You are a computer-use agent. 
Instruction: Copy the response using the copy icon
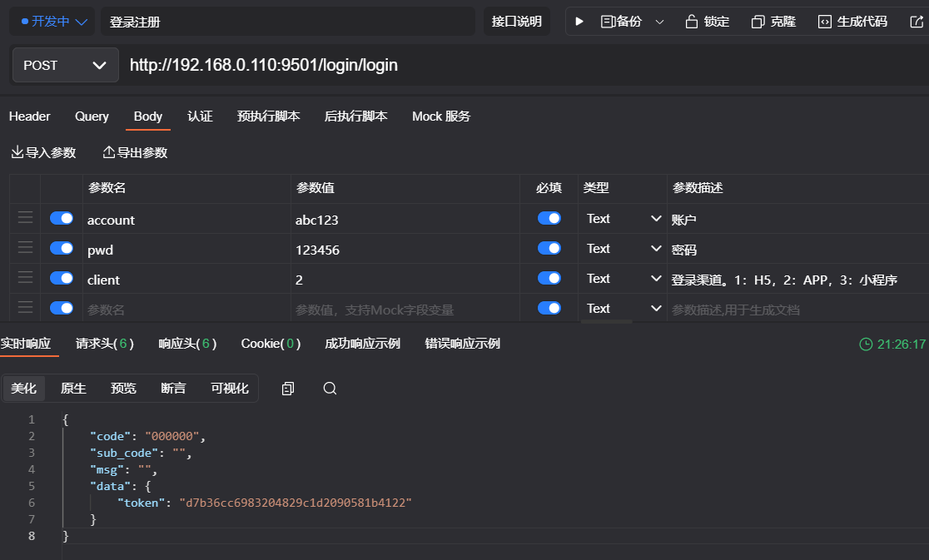288,389
